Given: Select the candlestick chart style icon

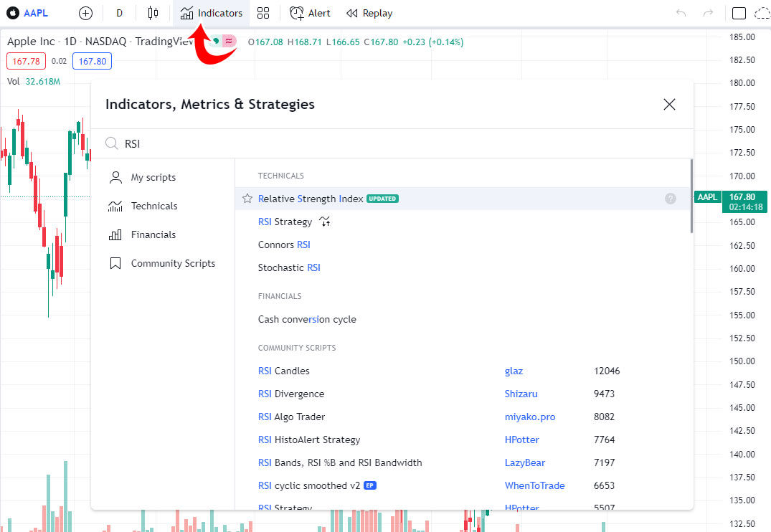Looking at the screenshot, I should coord(153,12).
